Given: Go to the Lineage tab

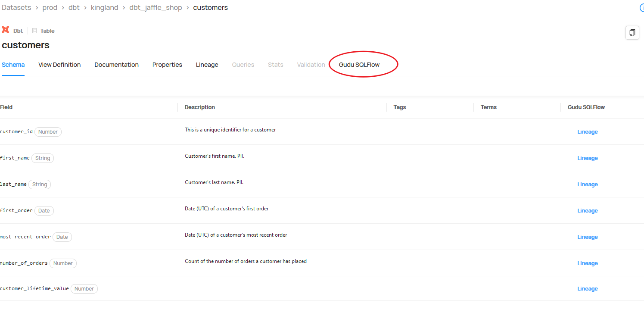Looking at the screenshot, I should pyautogui.click(x=207, y=65).
